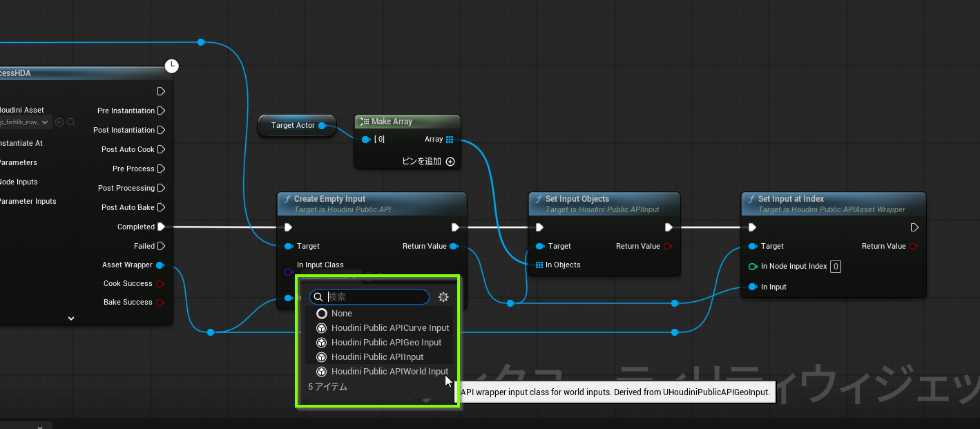980x429 pixels.
Task: Click Create Empty Input Target pin
Action: pos(288,247)
